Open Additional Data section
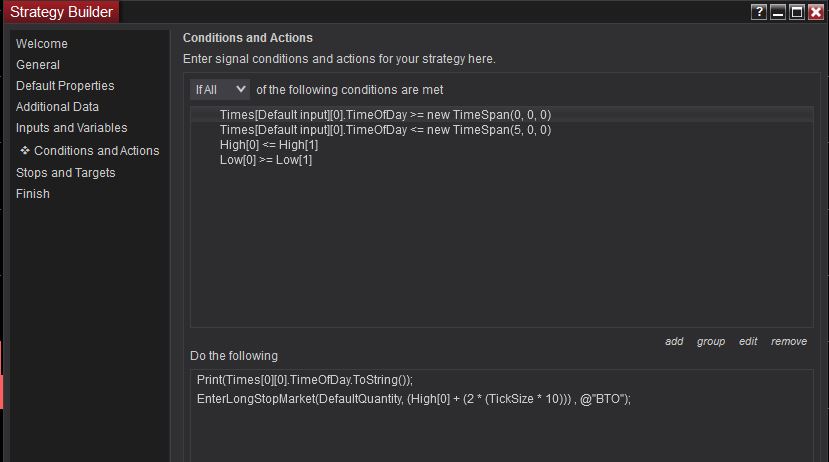829x462 pixels. 57,107
